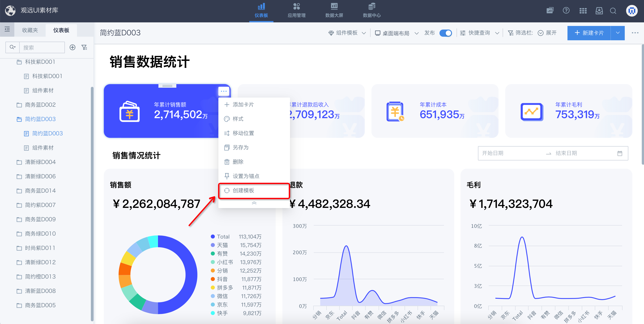Click the add circle plus icon in sidebar
The image size is (644, 324).
[73, 47]
